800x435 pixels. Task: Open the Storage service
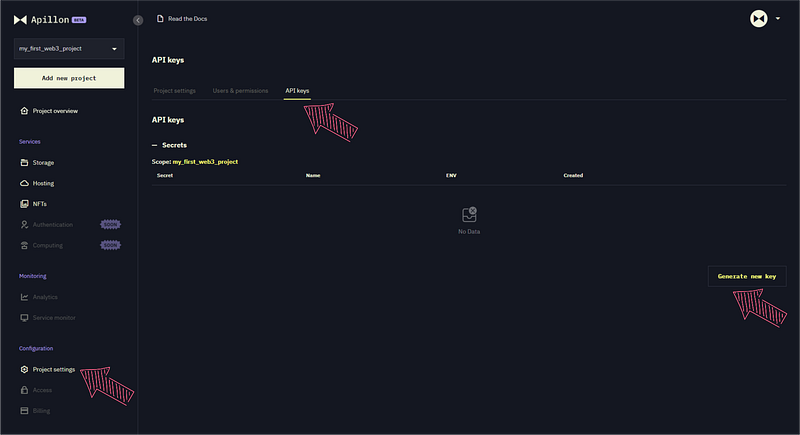pyautogui.click(x=43, y=163)
